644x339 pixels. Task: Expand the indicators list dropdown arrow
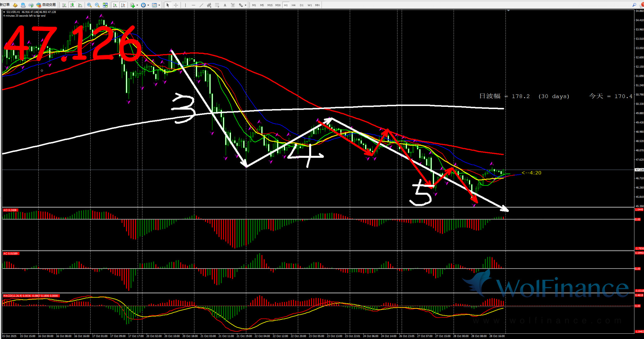click(137, 5)
